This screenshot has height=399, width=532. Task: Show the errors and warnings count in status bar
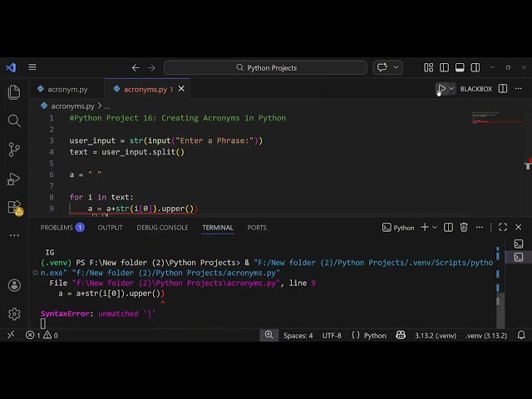pyautogui.click(x=42, y=335)
